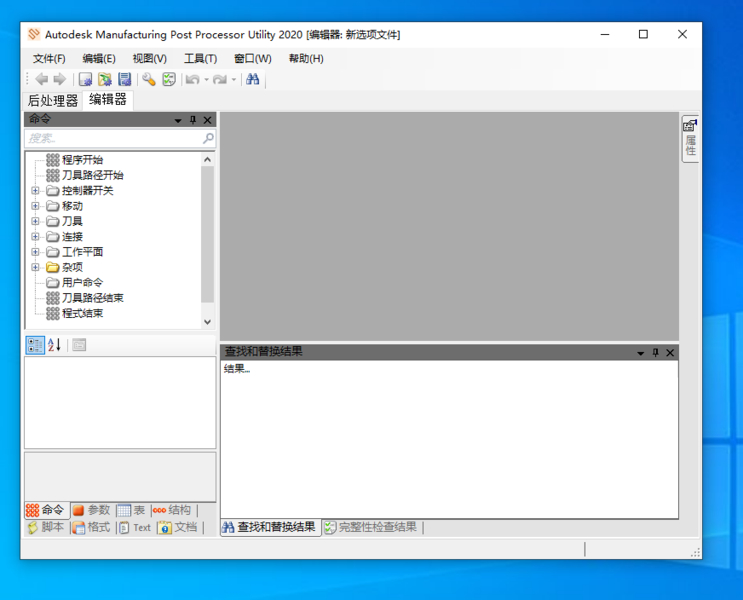Viewport: 743px width, 600px height.
Task: Open the 帮助(H) menu
Action: click(x=306, y=59)
